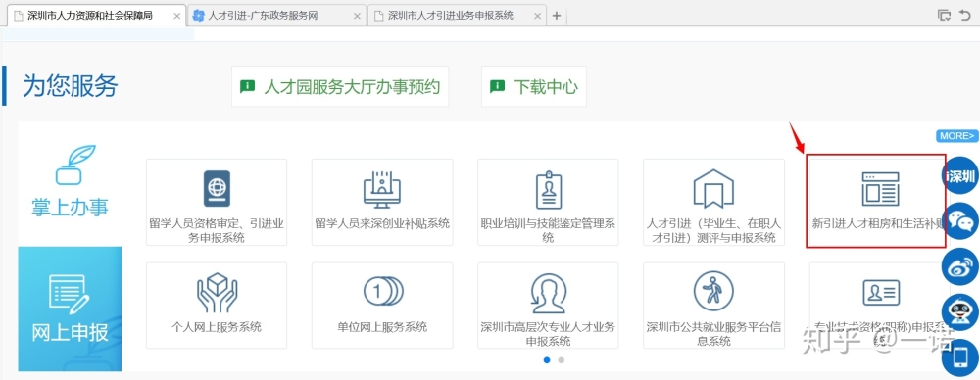The image size is (980, 380).
Task: Switch to the 深圳市人才引进业务申报系统 tab
Action: click(457, 16)
